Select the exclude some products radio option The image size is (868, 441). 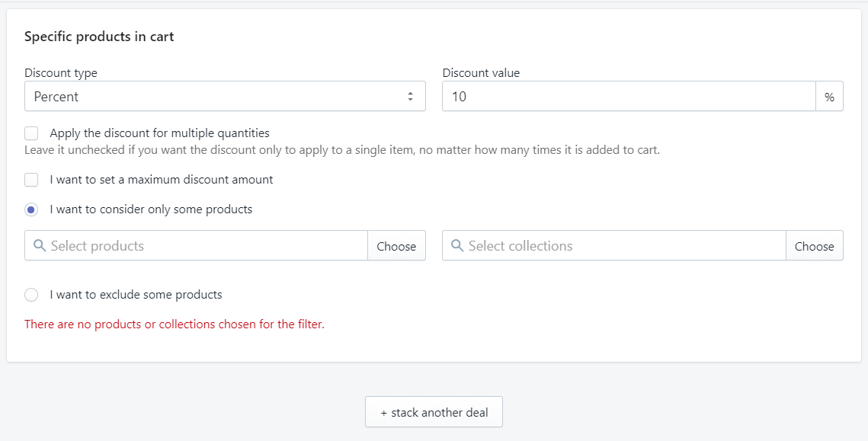[31, 295]
